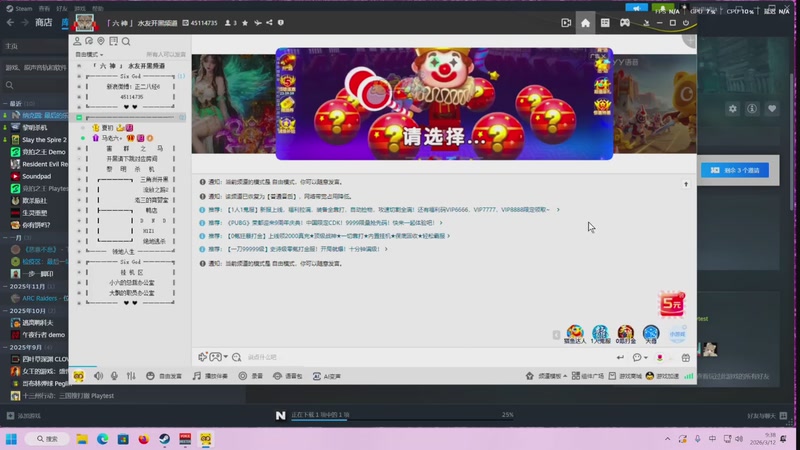Viewport: 800px width, 450px height.
Task: Click the chat input field
Action: 429,357
